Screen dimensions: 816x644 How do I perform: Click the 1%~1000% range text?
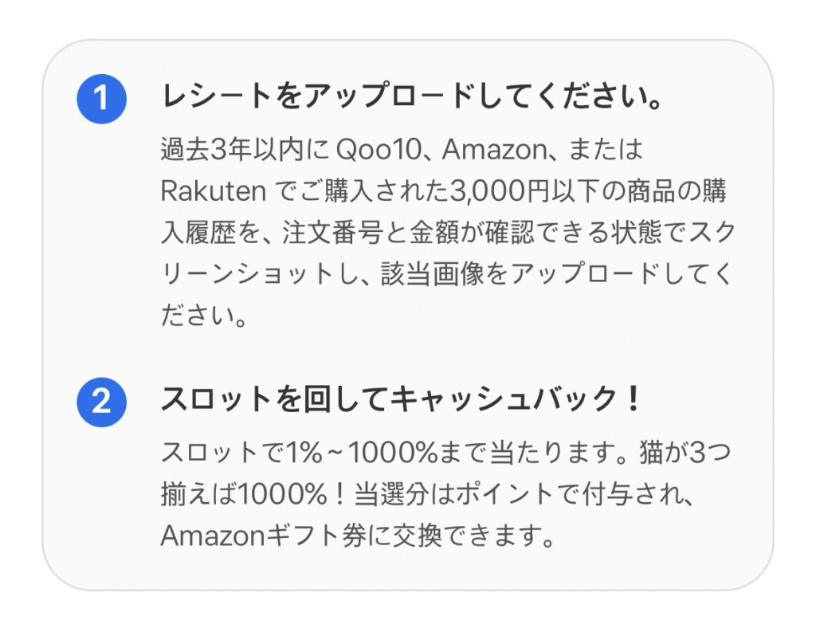coord(361,452)
